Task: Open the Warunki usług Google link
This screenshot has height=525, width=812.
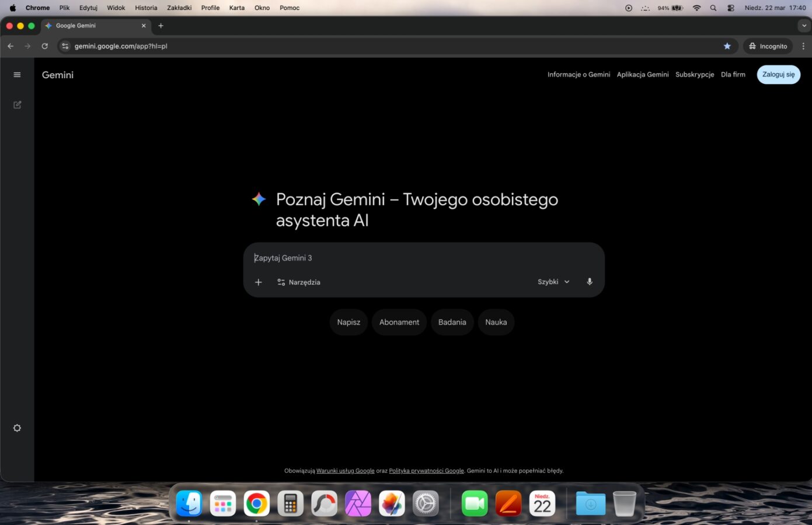Action: (x=345, y=470)
